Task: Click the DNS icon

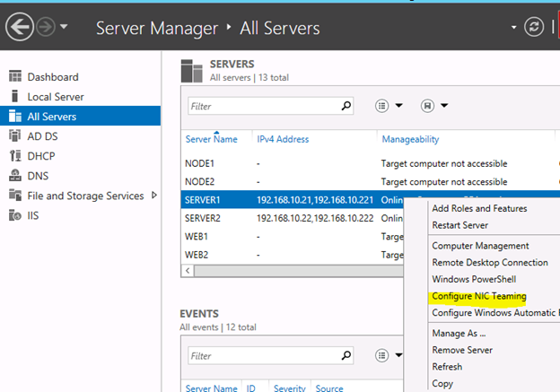Action: coord(15,175)
